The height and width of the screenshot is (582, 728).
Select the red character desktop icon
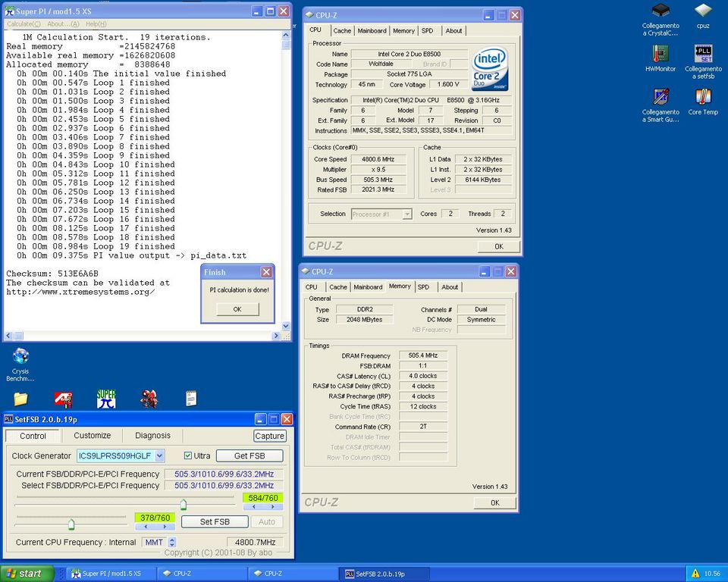tap(149, 399)
